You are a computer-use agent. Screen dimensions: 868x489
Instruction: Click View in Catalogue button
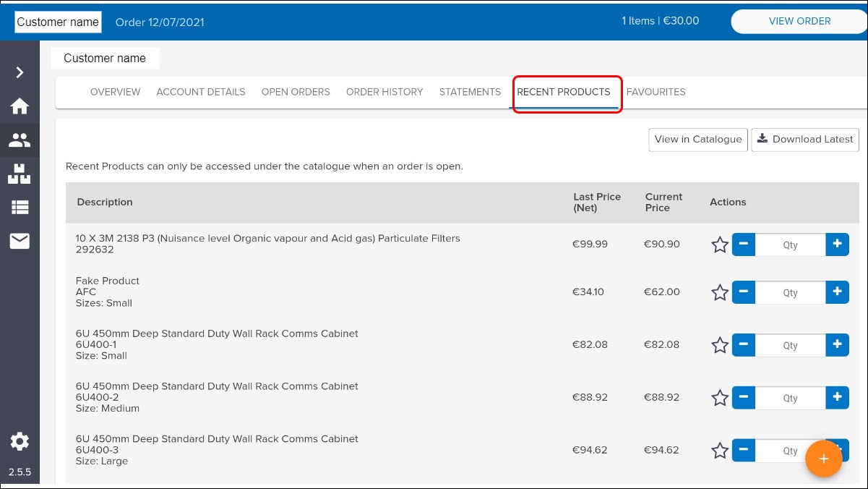[697, 140]
